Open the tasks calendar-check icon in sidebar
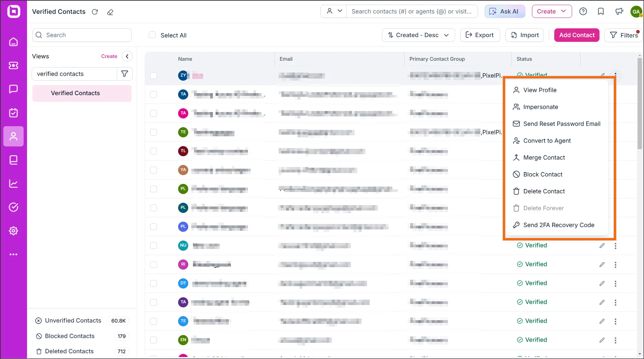The image size is (644, 359). 13,113
